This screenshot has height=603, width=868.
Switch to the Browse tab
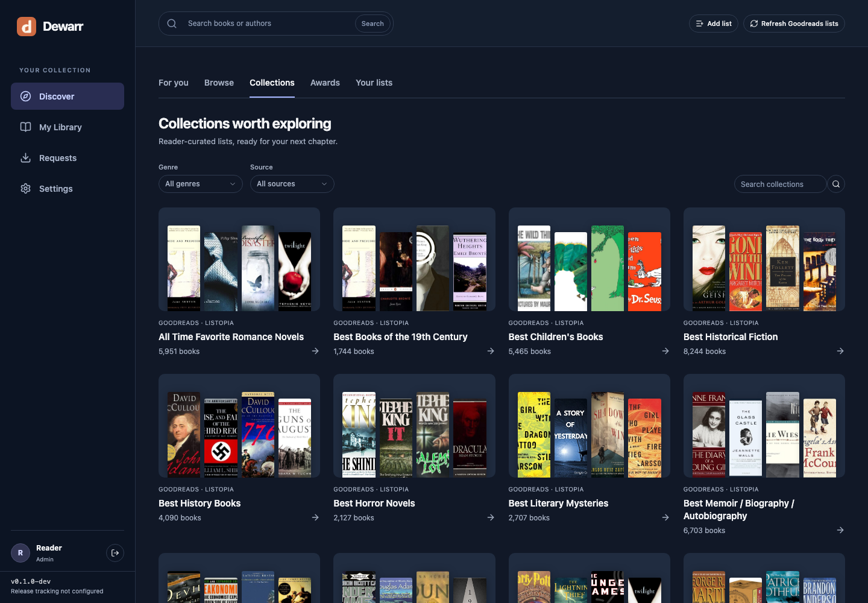[x=219, y=83]
